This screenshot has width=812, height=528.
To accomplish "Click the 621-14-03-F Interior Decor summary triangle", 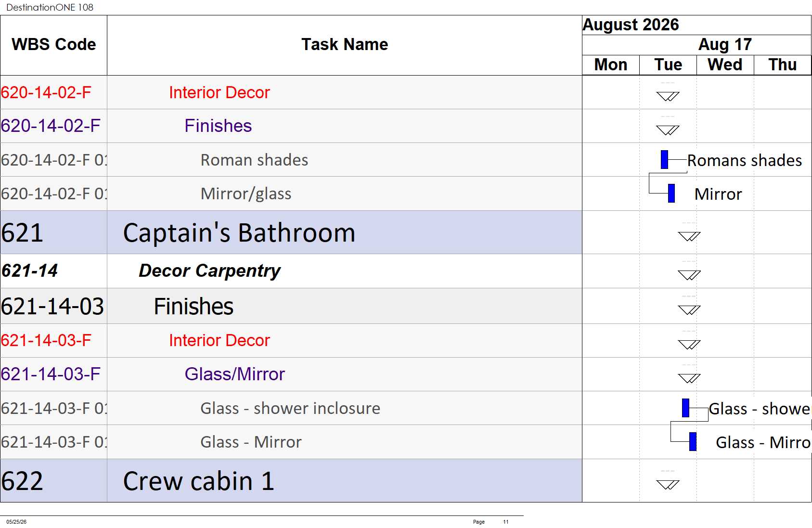I will click(x=689, y=345).
